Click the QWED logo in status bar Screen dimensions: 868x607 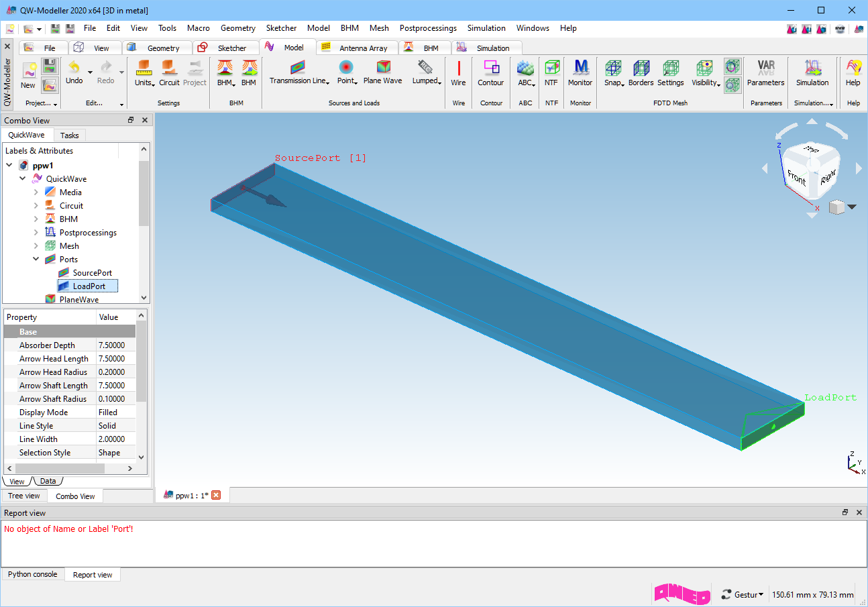pyautogui.click(x=682, y=594)
